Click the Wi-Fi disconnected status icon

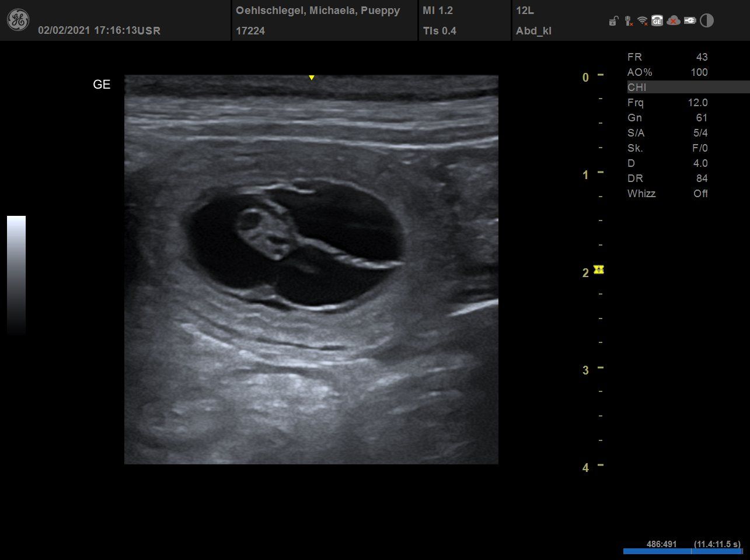[x=643, y=21]
